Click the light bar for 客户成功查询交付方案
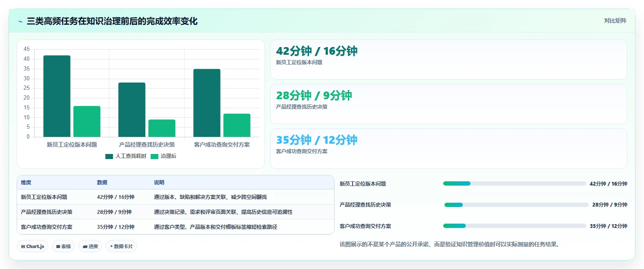Viewport: 644px width, 269px height. pos(237,125)
